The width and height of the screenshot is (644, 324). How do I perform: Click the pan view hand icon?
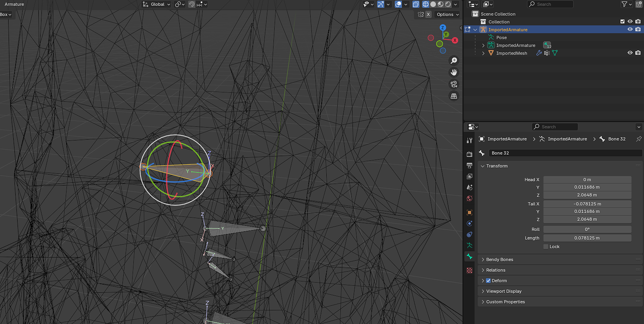click(x=454, y=72)
